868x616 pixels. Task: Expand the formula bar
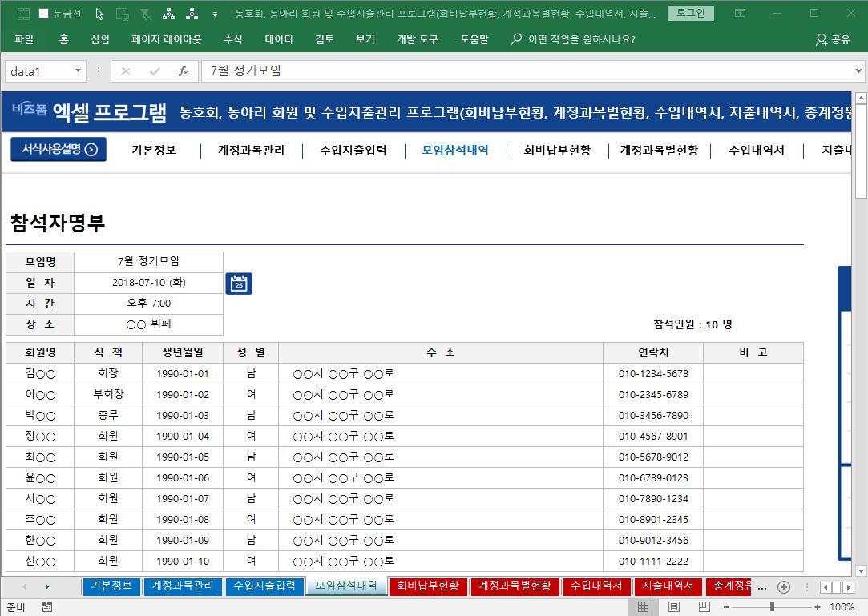(858, 71)
